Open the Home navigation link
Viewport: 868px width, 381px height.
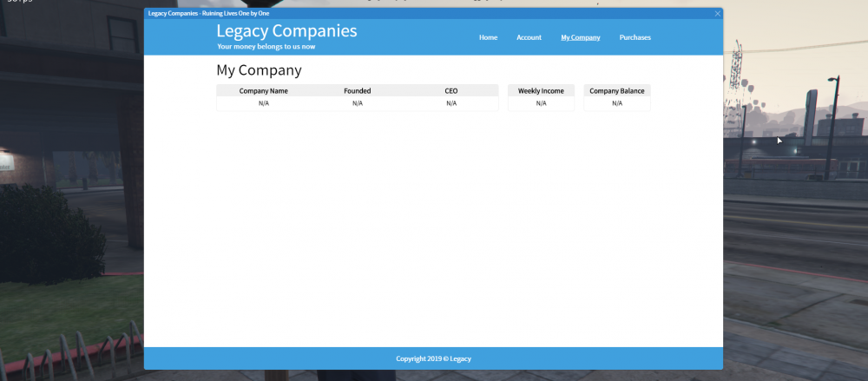(488, 37)
